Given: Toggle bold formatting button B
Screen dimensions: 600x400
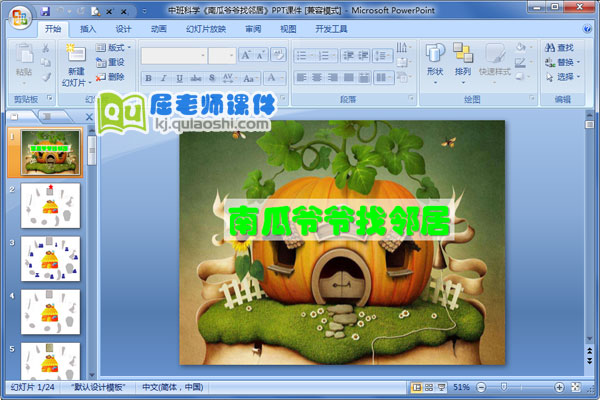Looking at the screenshot, I should (x=148, y=78).
